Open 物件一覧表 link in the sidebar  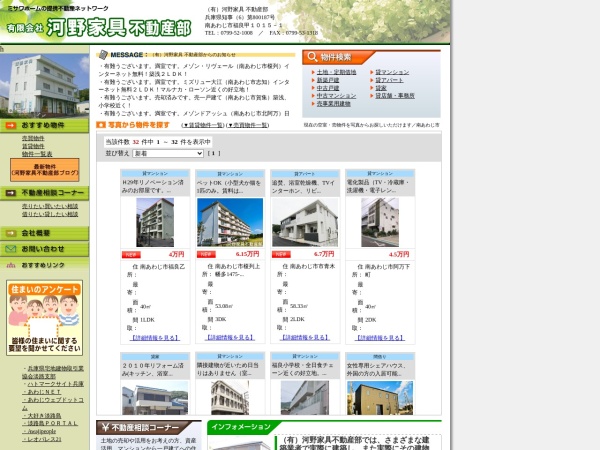(37, 154)
